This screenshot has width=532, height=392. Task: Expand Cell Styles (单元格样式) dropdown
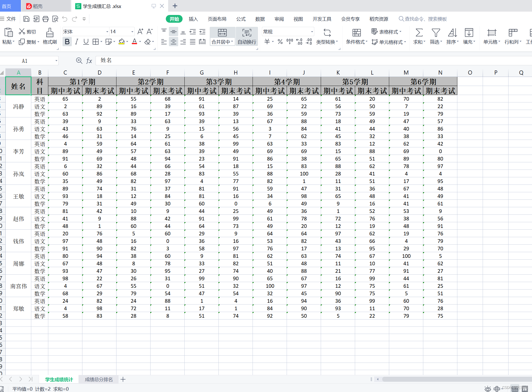405,42
